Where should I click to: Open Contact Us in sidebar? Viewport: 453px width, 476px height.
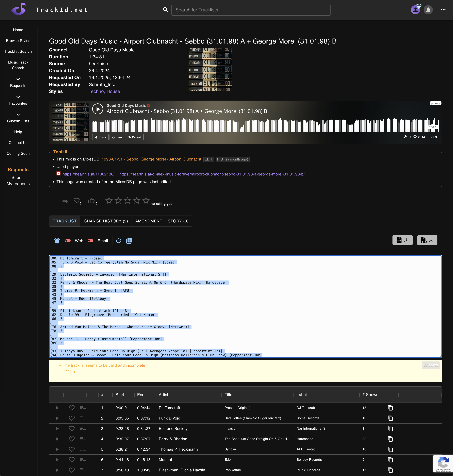[x=18, y=143]
